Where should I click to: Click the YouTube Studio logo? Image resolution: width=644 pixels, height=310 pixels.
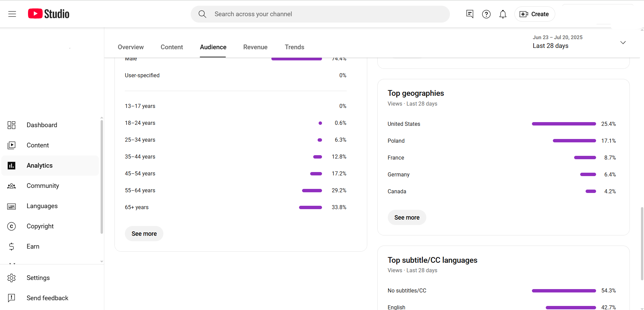click(49, 14)
